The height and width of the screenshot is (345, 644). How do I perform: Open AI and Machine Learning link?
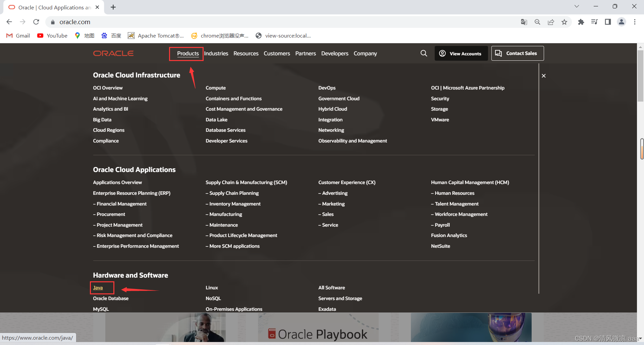point(120,99)
